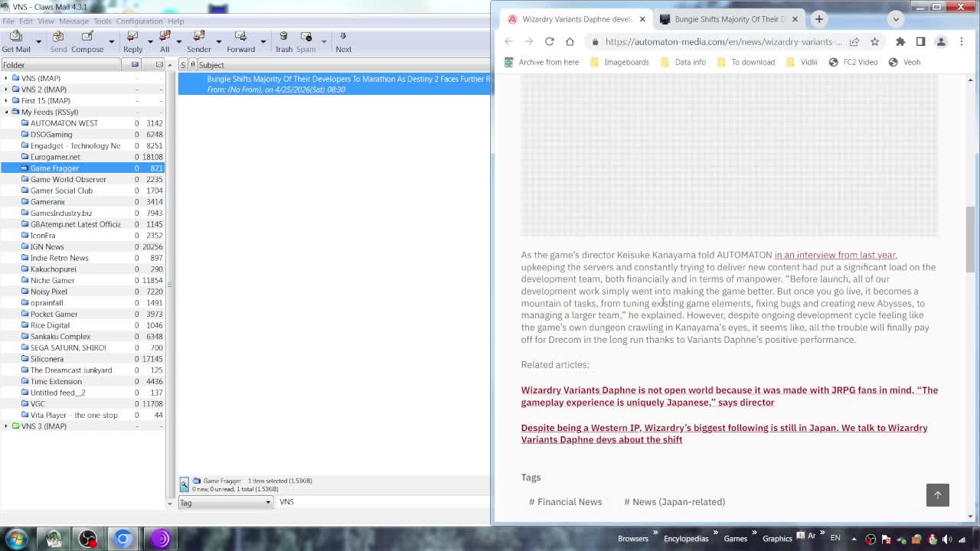980x551 pixels.
Task: Click the VNS quick search field
Action: [x=383, y=502]
